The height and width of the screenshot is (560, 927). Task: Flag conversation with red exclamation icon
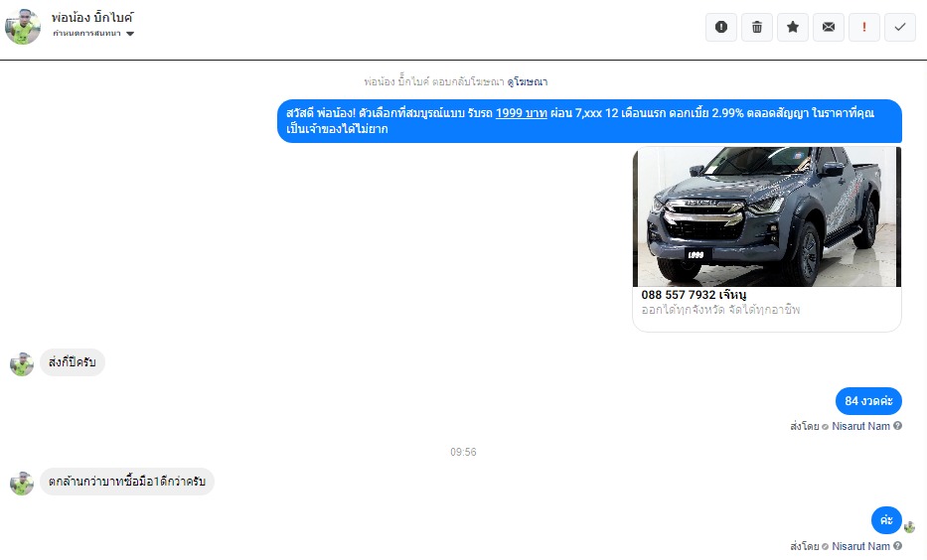[864, 27]
